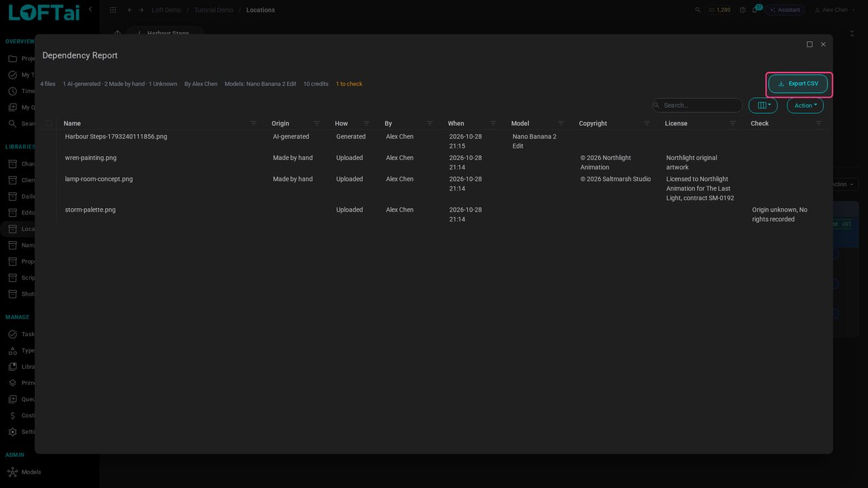This screenshot has width=868, height=488.
Task: Filter the Name column
Action: [x=254, y=123]
